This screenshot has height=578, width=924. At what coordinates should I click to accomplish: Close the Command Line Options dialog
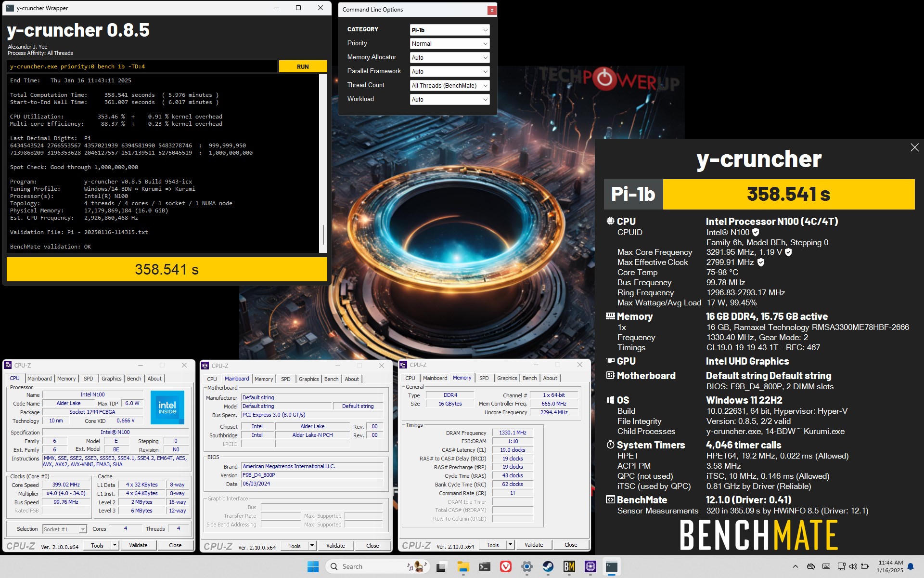[x=491, y=10]
